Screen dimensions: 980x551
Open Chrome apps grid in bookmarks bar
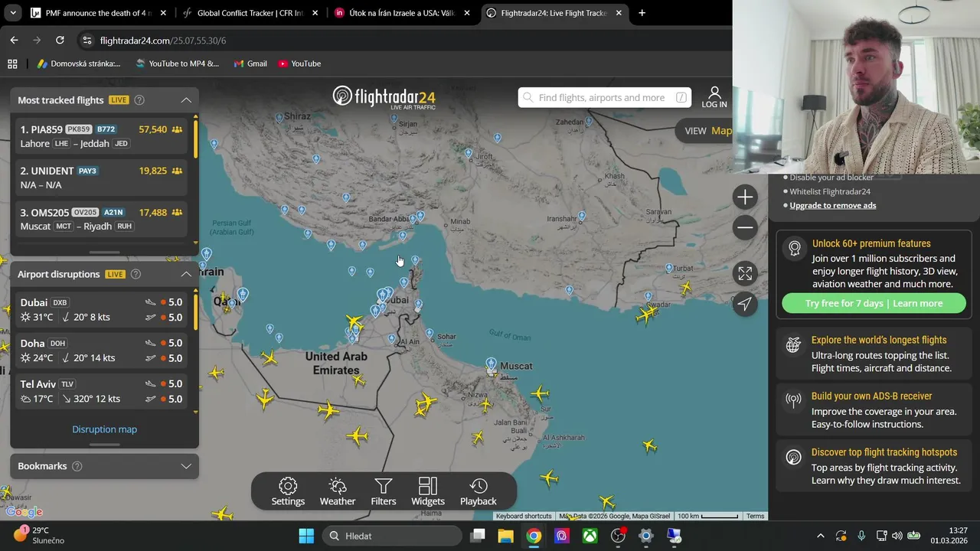pos(12,64)
